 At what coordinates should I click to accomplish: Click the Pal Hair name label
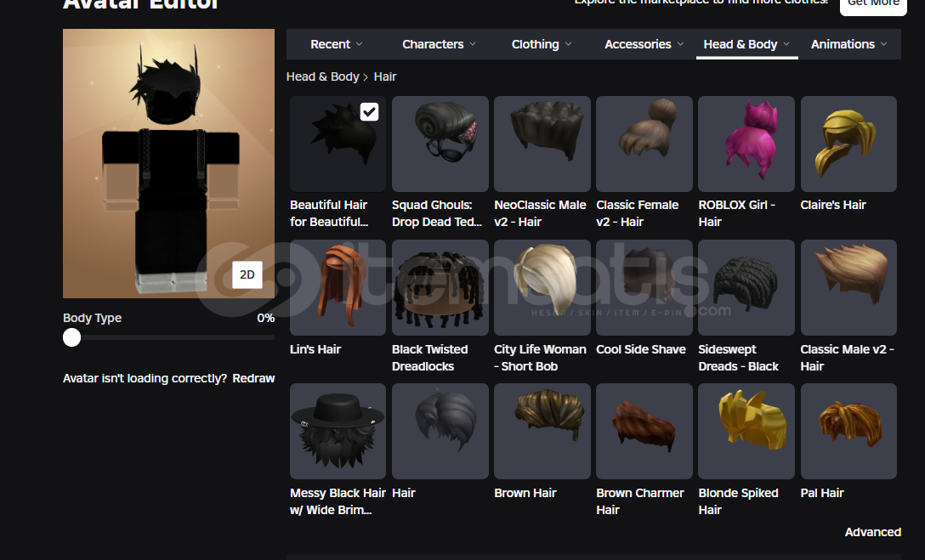pos(822,494)
